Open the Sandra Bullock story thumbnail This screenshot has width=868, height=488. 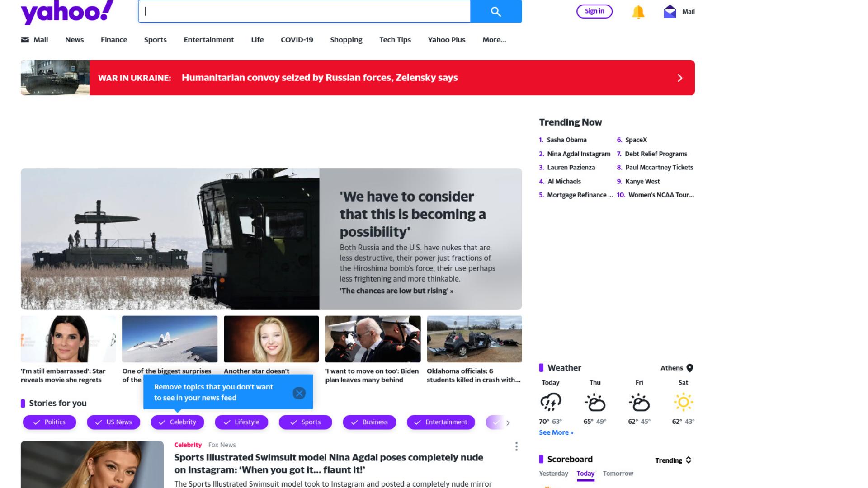[68, 339]
